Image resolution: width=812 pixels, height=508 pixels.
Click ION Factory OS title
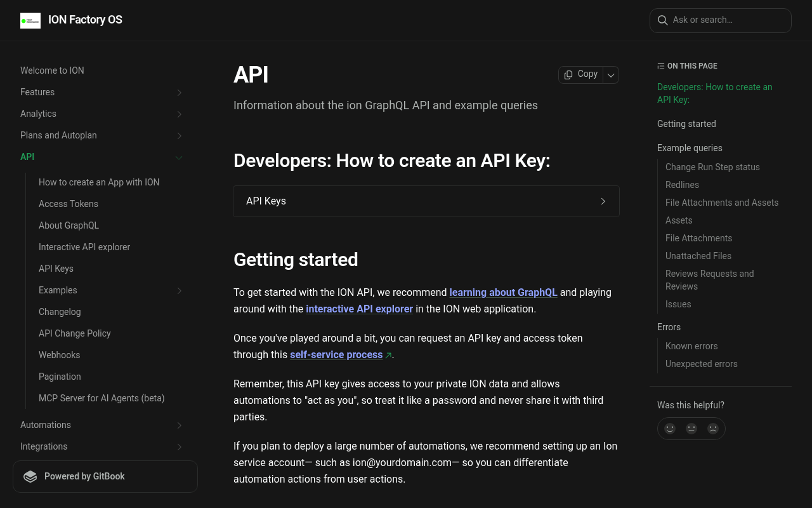[x=85, y=20]
